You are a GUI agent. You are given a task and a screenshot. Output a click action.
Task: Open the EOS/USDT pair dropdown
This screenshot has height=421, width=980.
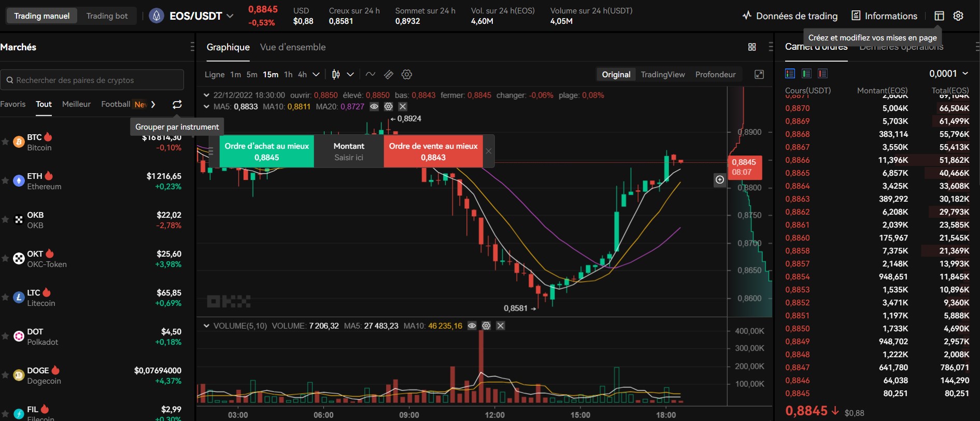click(230, 16)
